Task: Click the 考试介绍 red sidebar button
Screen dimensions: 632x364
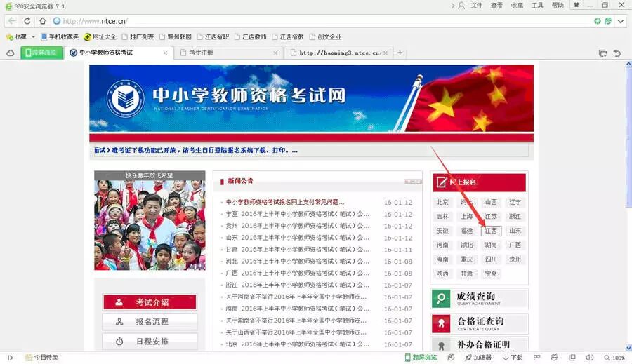Action: pos(150,302)
